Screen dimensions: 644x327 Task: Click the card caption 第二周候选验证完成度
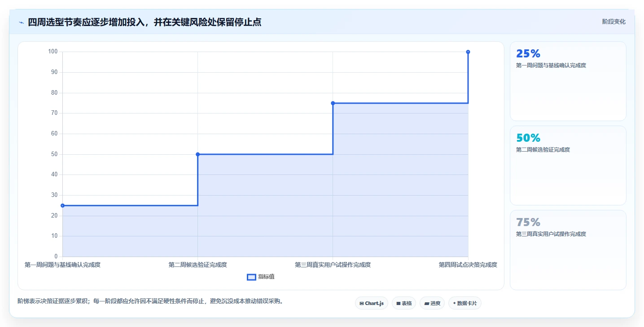(543, 150)
